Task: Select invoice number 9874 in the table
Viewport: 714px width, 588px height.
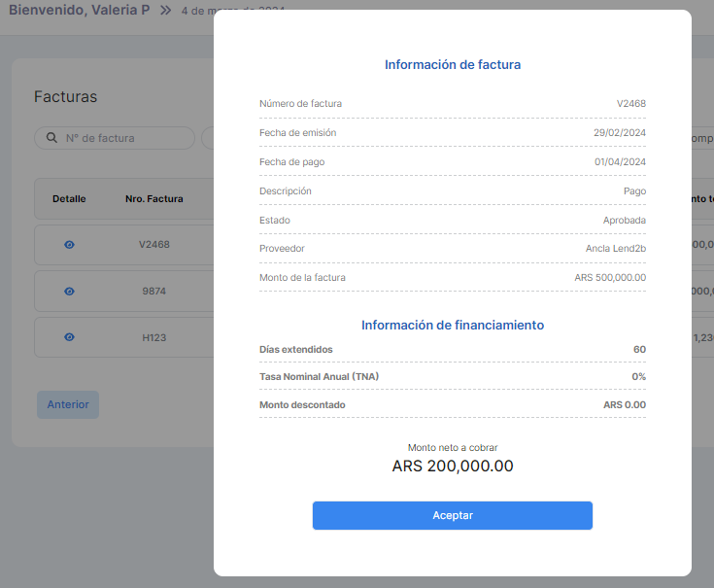Action: click(x=153, y=291)
